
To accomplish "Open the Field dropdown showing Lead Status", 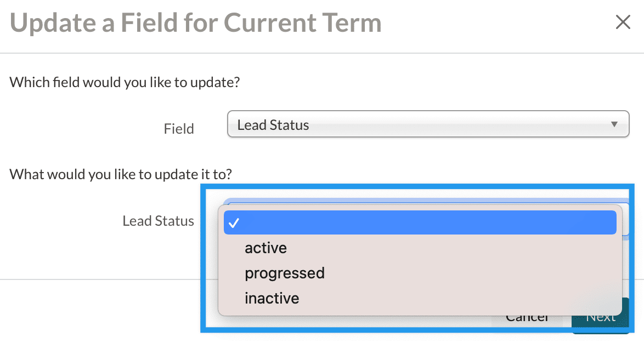I will [427, 125].
